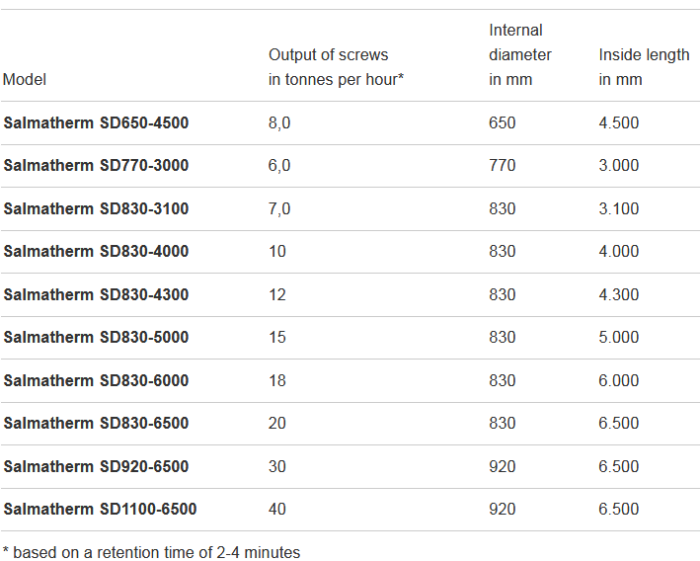This screenshot has width=700, height=561.
Task: Click the Salmatherm SD920-6500 model name
Action: [x=96, y=467]
